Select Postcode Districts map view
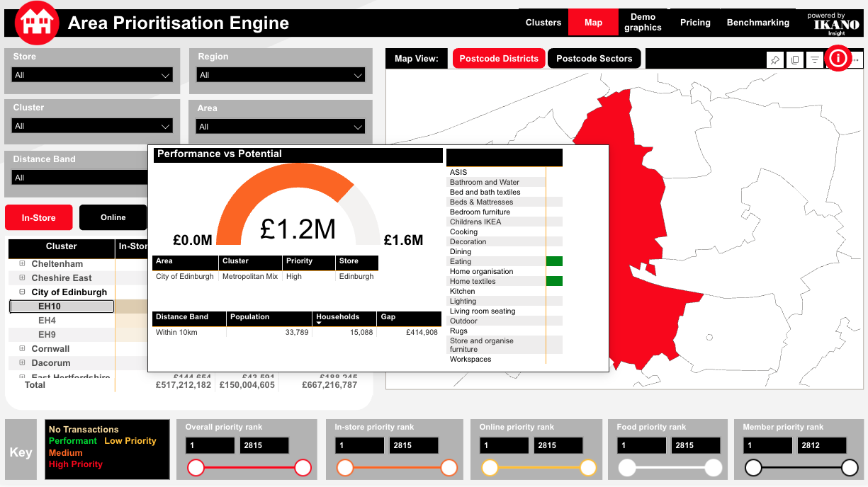Viewport: 868px width, 487px height. click(499, 59)
